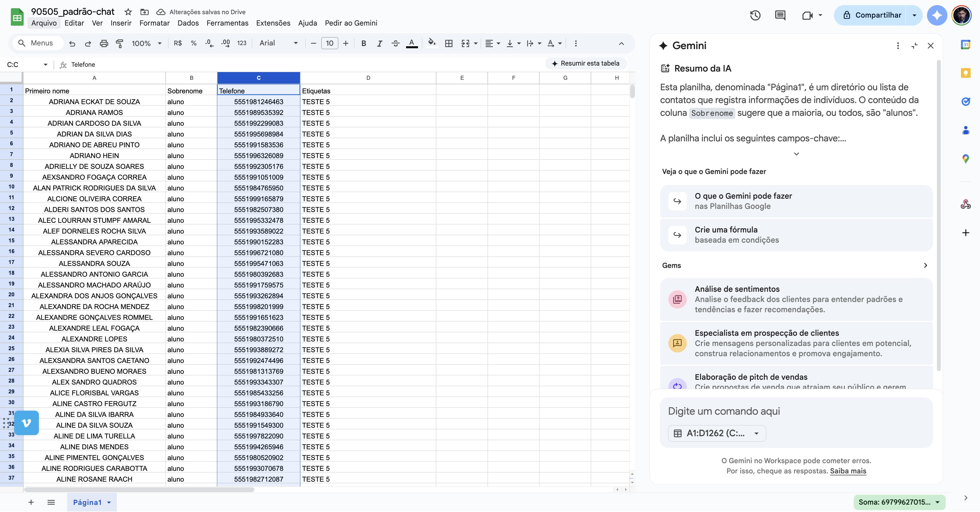Open more toolbar options (three dots)
This screenshot has height=512, width=980.
tap(576, 43)
